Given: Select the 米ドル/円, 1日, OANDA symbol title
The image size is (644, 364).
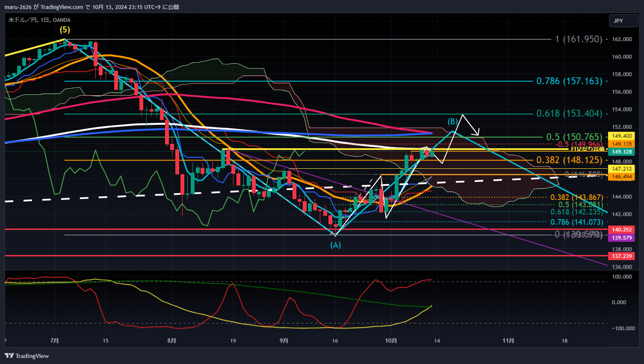Looking at the screenshot, I should (39, 20).
